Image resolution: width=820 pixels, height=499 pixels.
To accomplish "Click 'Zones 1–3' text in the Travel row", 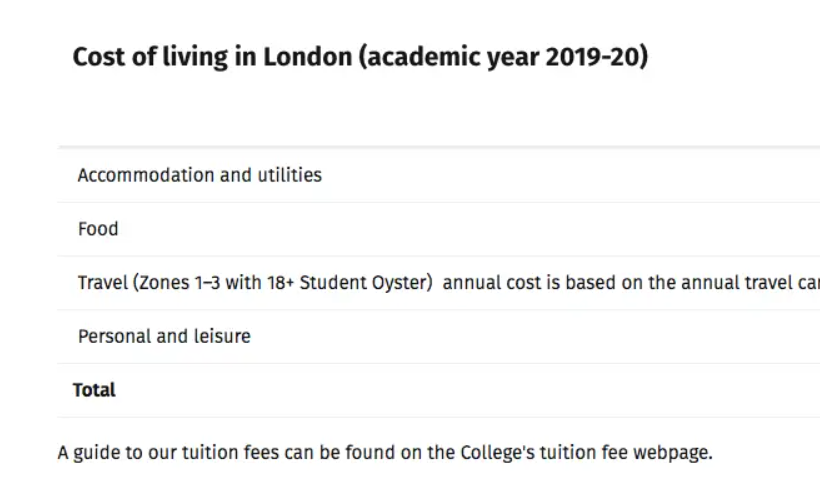I will pyautogui.click(x=183, y=283).
